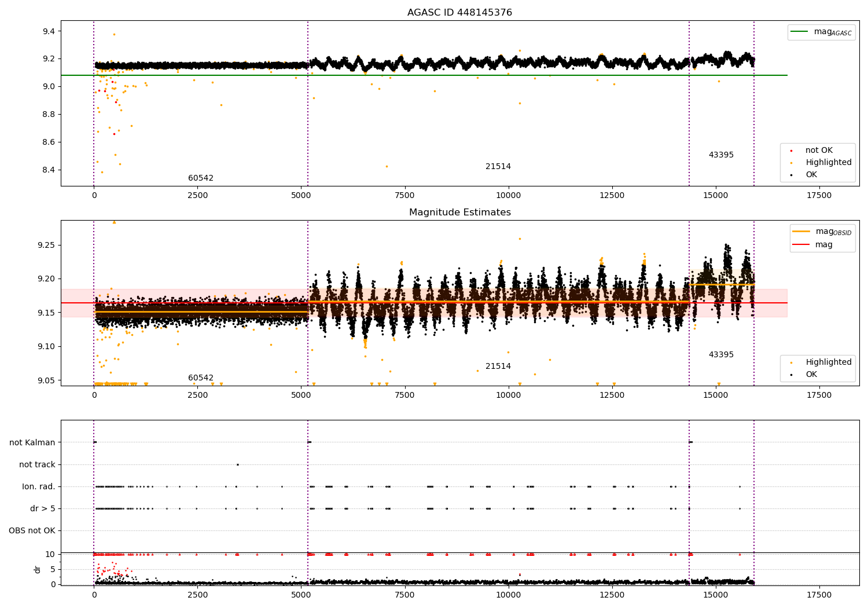Click the 60542 label in top plot
The height and width of the screenshot is (608, 868).
pyautogui.click(x=201, y=178)
